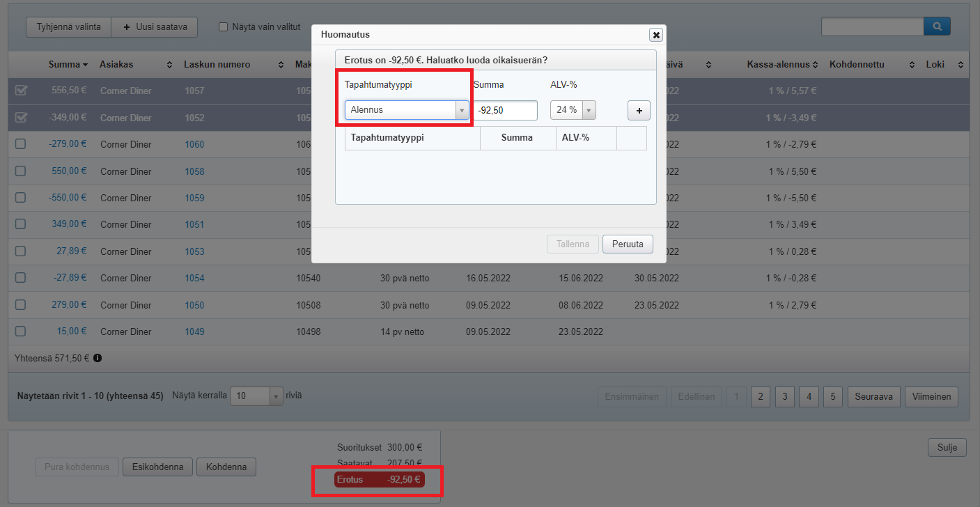Image resolution: width=980 pixels, height=507 pixels.
Task: Sort by Summa column arrow
Action: pos(85,65)
